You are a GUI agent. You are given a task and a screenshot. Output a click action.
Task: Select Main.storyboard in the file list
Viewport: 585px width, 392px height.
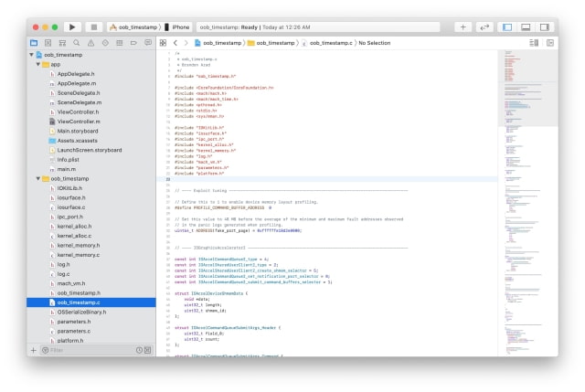[77, 132]
